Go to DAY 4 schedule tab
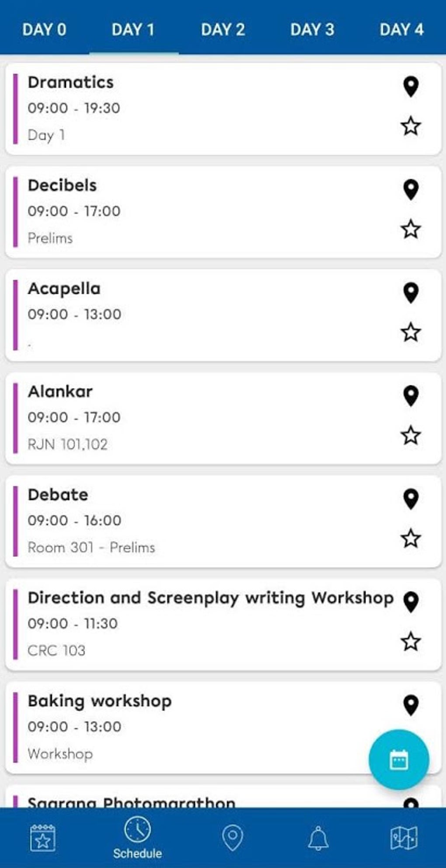The image size is (446, 868). tap(401, 30)
